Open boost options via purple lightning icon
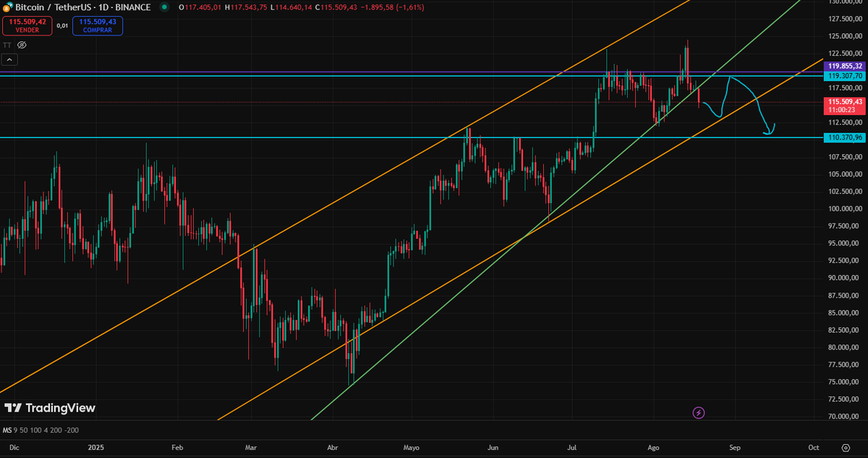This screenshot has height=458, width=868. coord(699,412)
